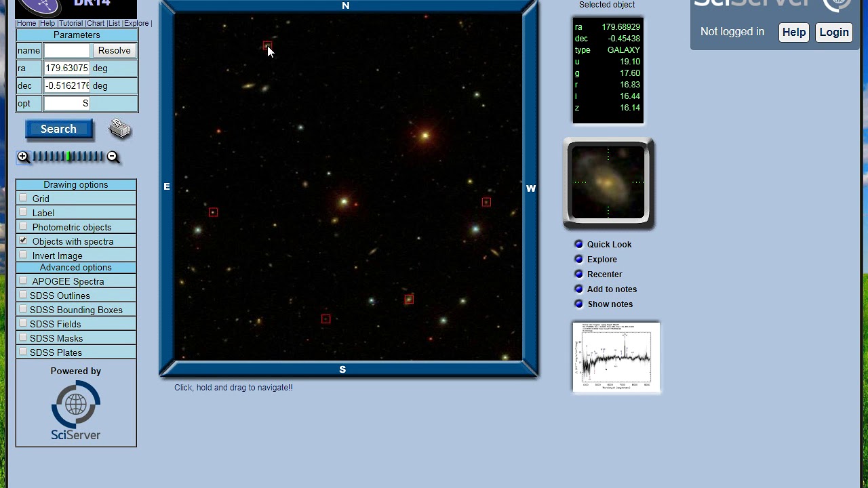Click selected object ra value 179.68929

620,27
